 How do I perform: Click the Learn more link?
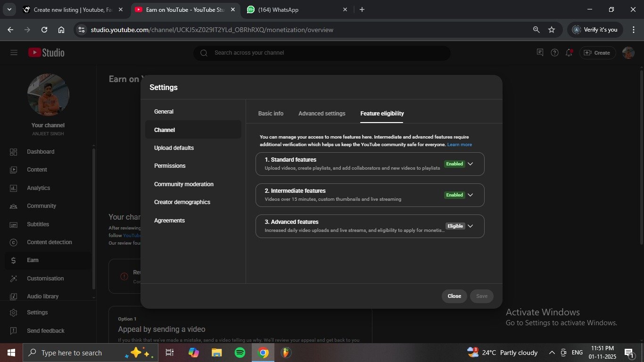[x=459, y=145]
